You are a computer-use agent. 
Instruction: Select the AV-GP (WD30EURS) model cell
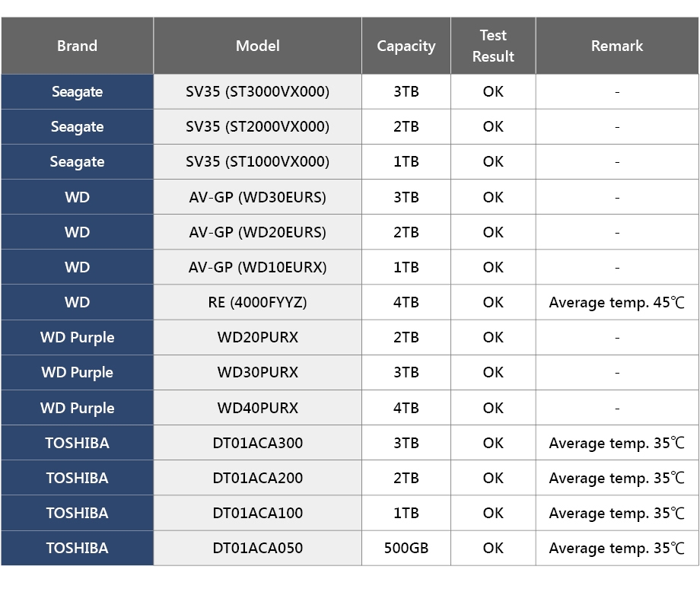[257, 197]
